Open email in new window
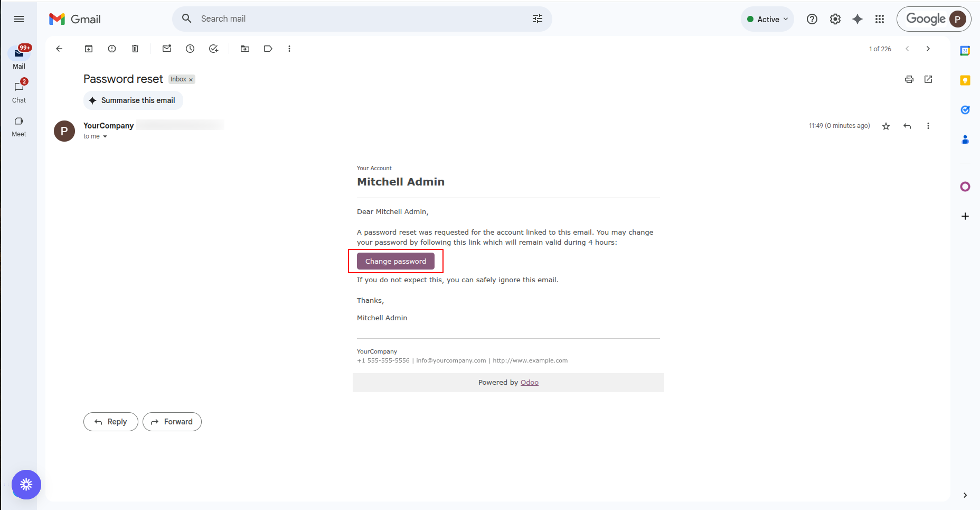This screenshot has height=510, width=980. 928,79
